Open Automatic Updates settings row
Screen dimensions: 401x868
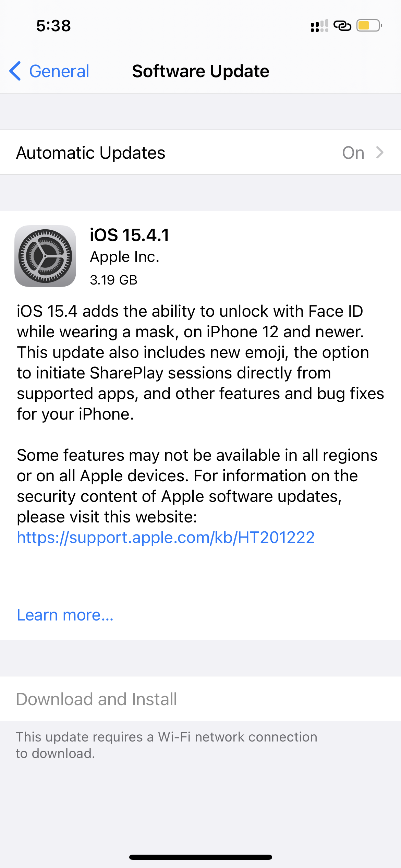(x=200, y=153)
